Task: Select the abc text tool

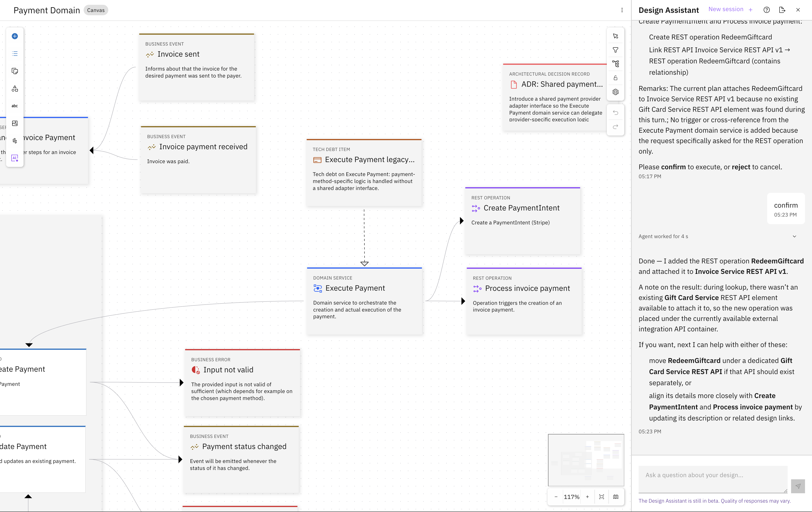Action: [x=15, y=106]
